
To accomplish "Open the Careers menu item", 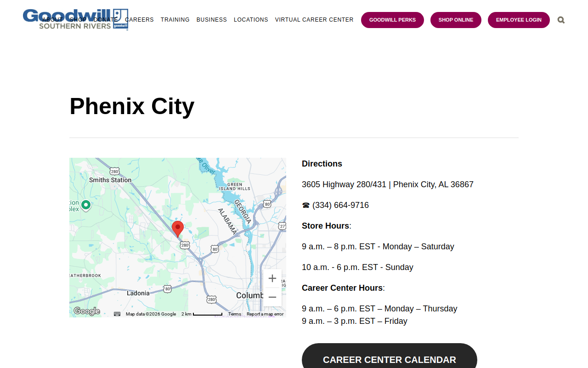I will [139, 20].
